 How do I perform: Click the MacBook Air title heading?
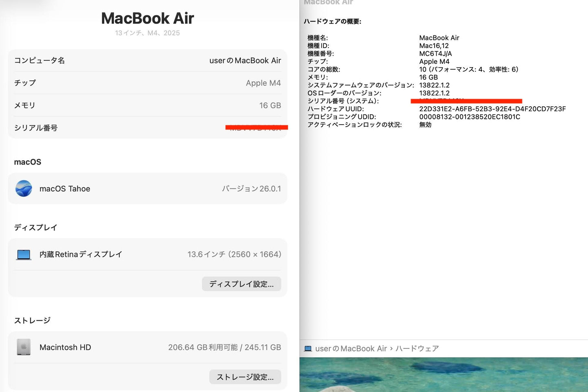[x=147, y=18]
